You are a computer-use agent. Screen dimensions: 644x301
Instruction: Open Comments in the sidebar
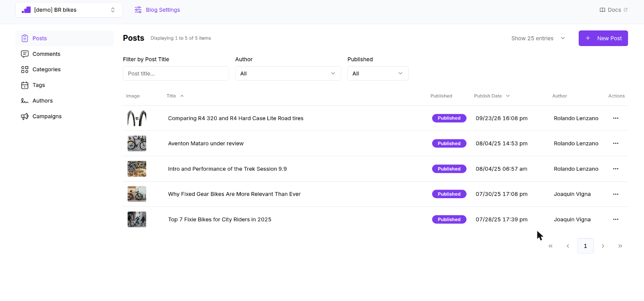click(64, 54)
